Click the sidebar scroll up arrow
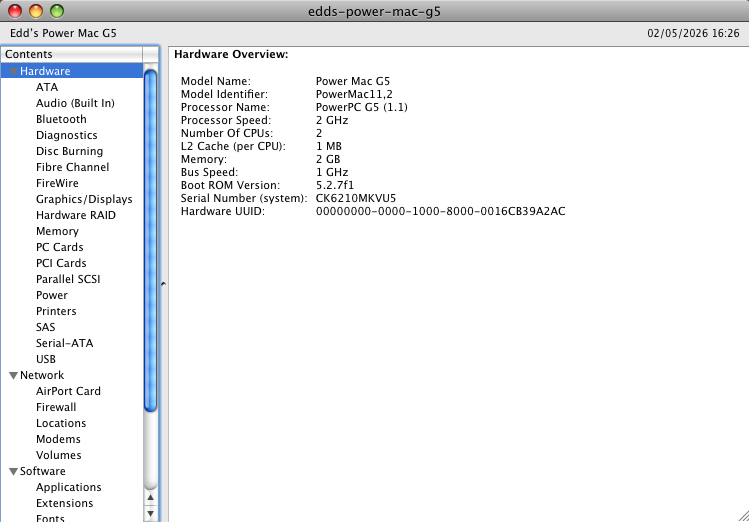Viewport: 749px width, 522px height. click(150, 498)
